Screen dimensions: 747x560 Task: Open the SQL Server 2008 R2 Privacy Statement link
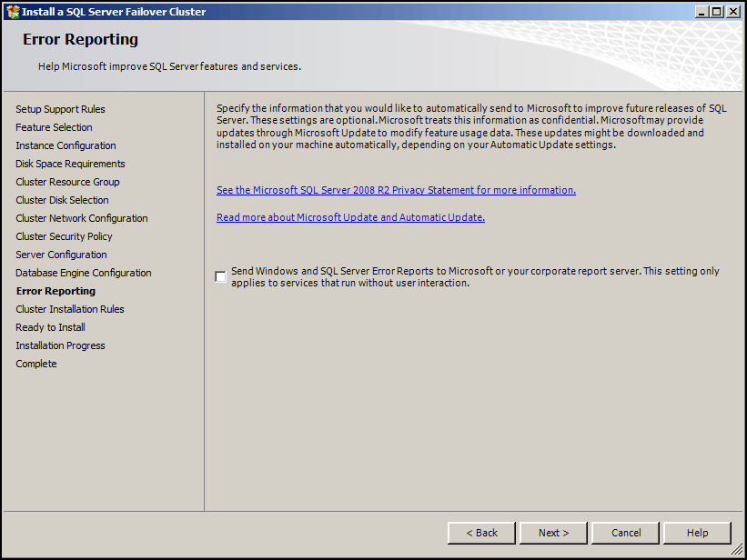coord(396,190)
